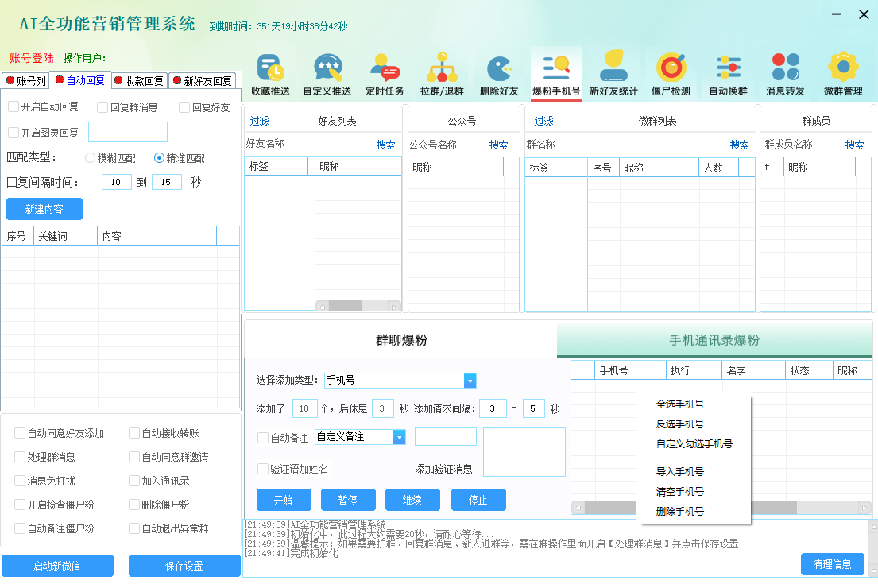878x588 pixels.
Task: Check the 回复群消息 option
Action: point(102,107)
